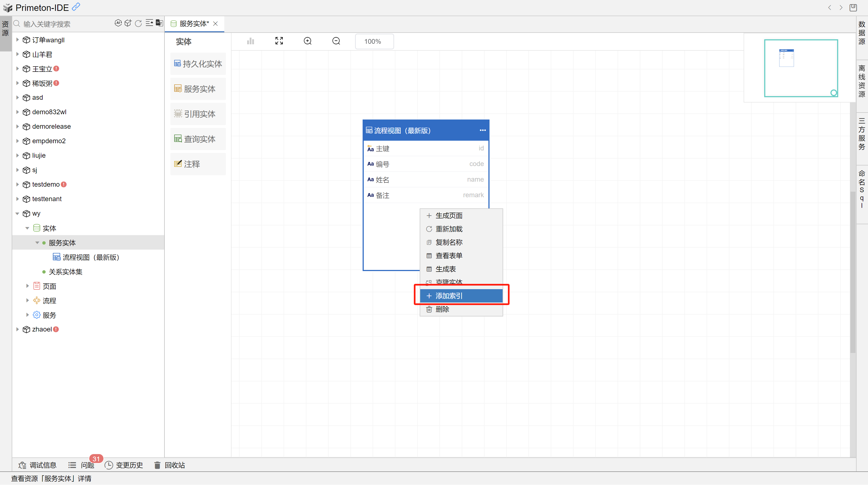Zoom in on the canvas
The image size is (868, 485).
point(308,41)
